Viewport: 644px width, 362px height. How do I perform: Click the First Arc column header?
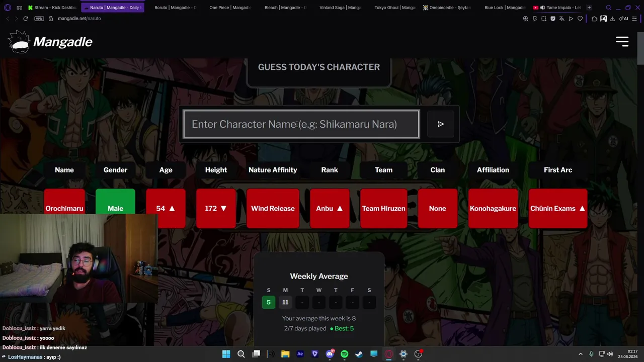558,170
